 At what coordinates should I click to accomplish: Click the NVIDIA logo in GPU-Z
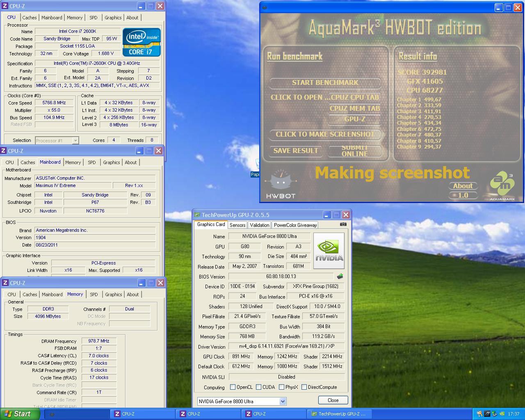[329, 251]
